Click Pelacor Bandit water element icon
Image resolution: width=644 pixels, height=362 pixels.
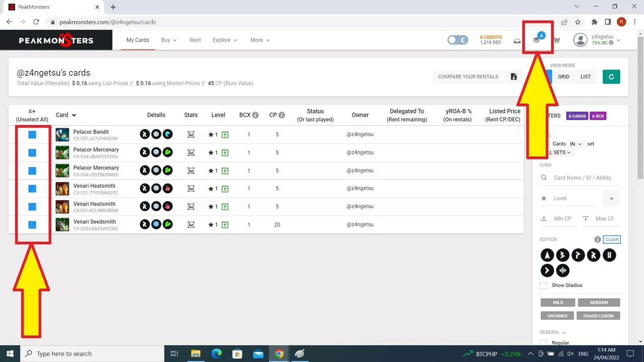pos(168,134)
